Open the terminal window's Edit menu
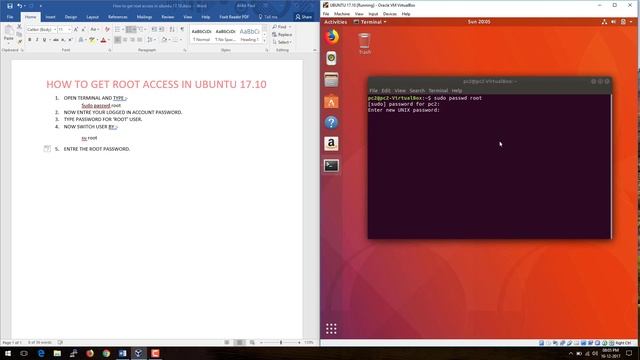The height and width of the screenshot is (360, 640). (386, 91)
